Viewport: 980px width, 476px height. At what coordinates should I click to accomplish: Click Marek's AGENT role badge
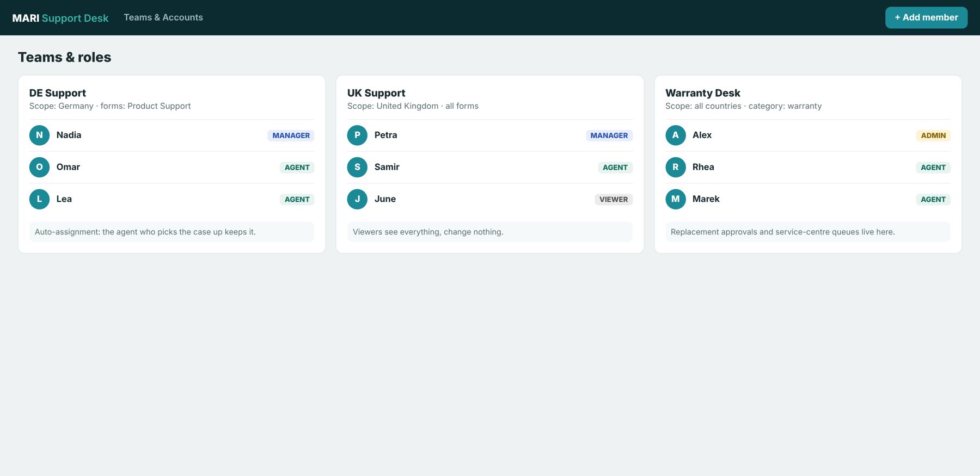pyautogui.click(x=933, y=200)
